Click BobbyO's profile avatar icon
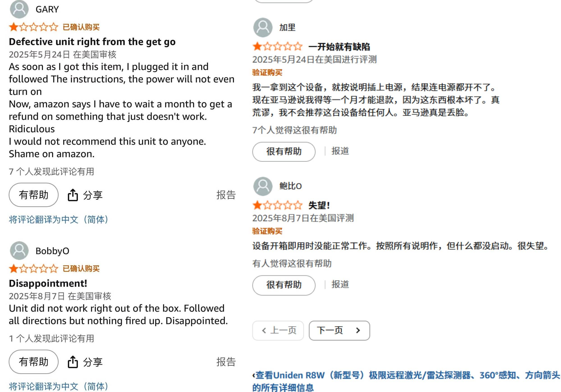Viewport: 561px width, 392px height. tap(19, 251)
